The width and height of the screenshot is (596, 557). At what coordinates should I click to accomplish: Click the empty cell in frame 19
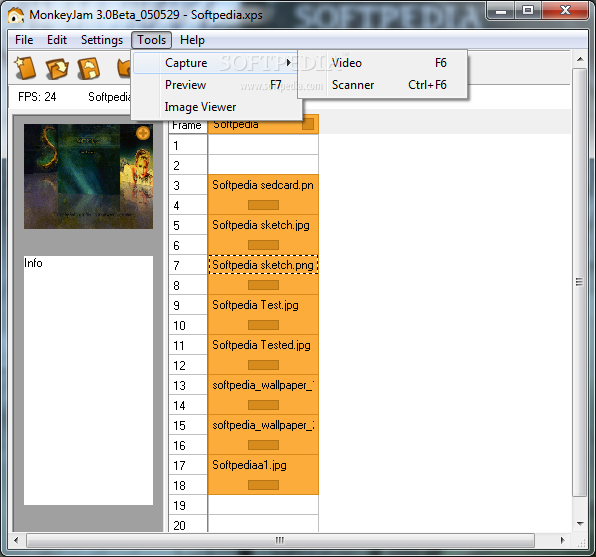click(263, 505)
